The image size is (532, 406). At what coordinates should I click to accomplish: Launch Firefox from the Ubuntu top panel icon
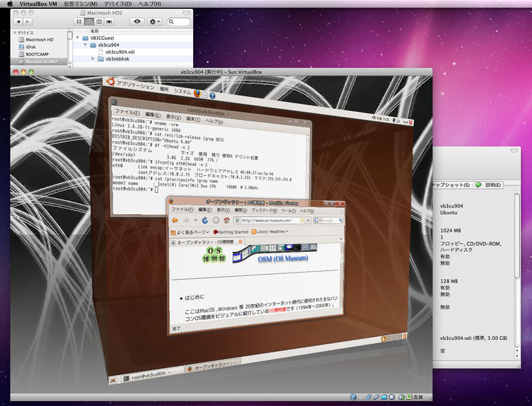(x=197, y=93)
